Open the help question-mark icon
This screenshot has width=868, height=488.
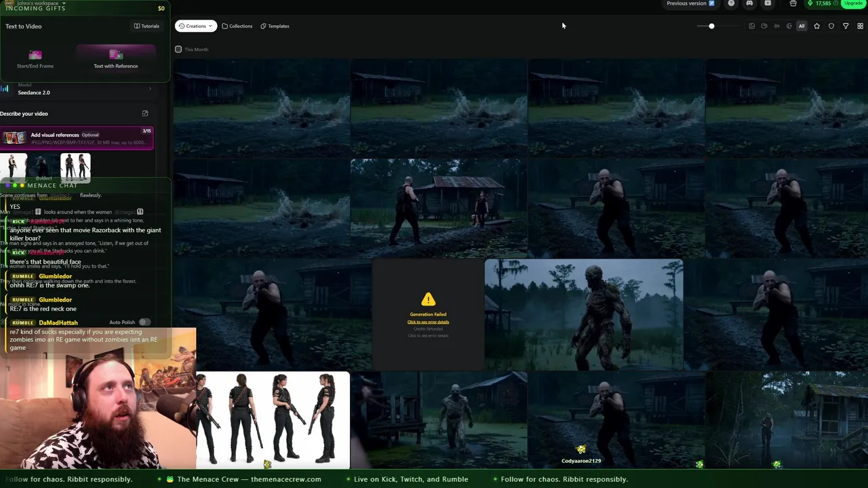(731, 3)
